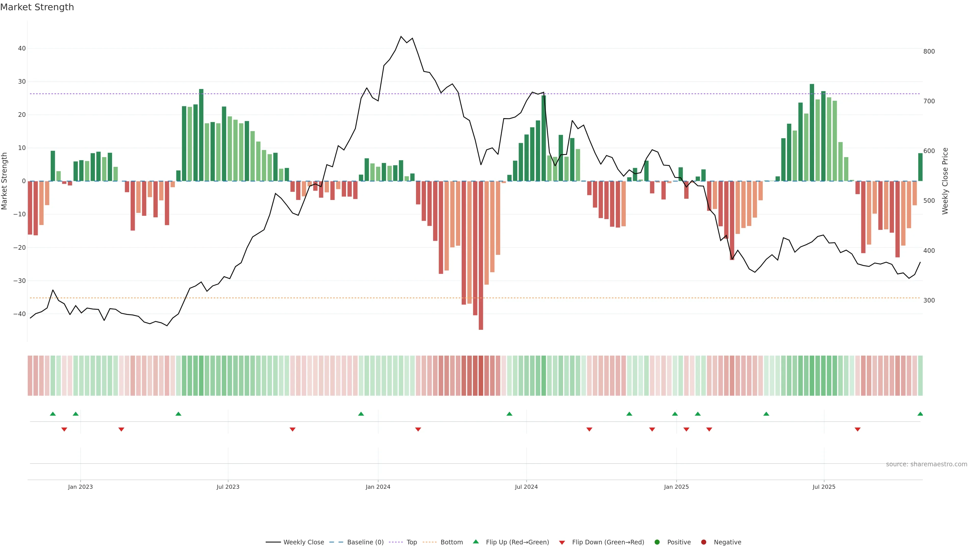980x551 pixels.
Task: Click leftmost red flip-down triangle marker
Action: pos(64,429)
